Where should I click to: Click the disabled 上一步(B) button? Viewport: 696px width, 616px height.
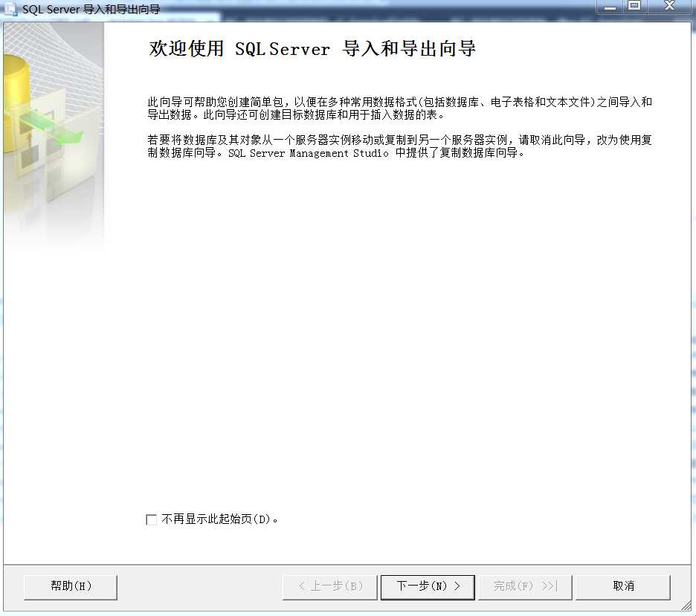pyautogui.click(x=330, y=587)
